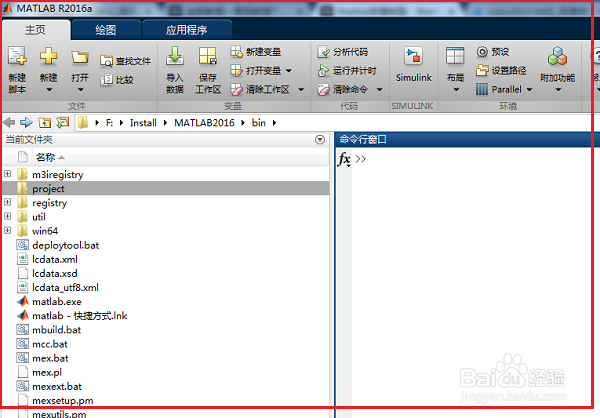600x418 pixels.
Task: Click the fx function browser icon
Action: click(x=344, y=159)
